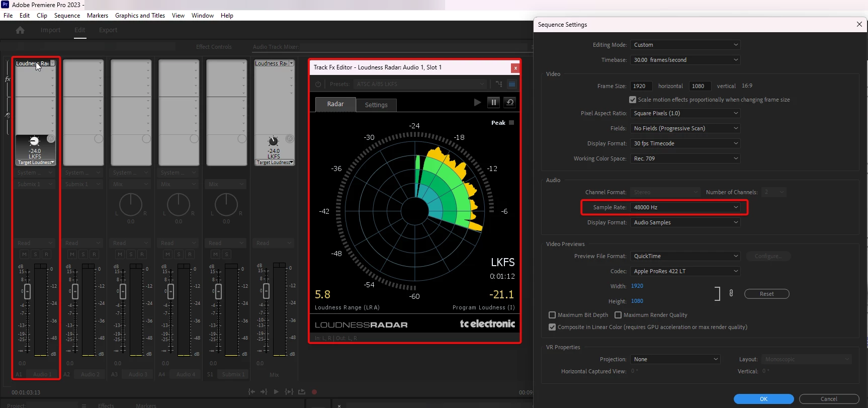Open the Markers menu

tap(98, 16)
